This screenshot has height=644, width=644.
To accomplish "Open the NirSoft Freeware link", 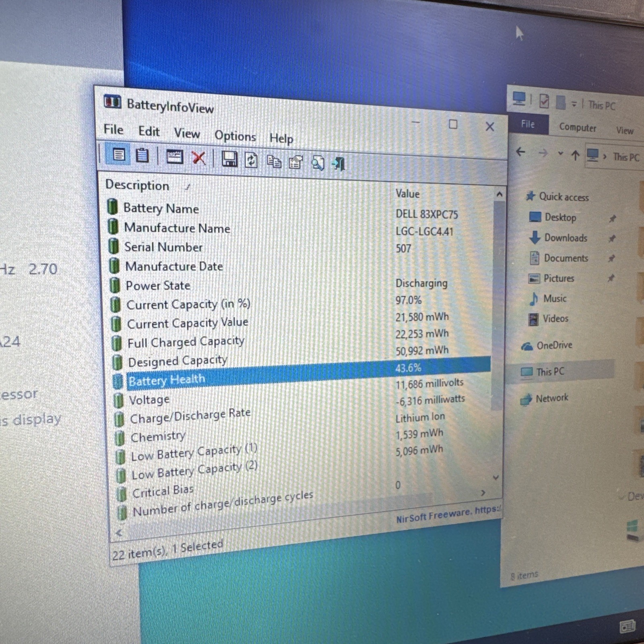I will [448, 514].
